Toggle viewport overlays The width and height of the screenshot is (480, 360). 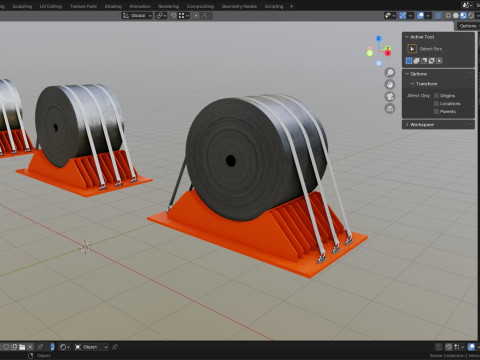click(421, 16)
